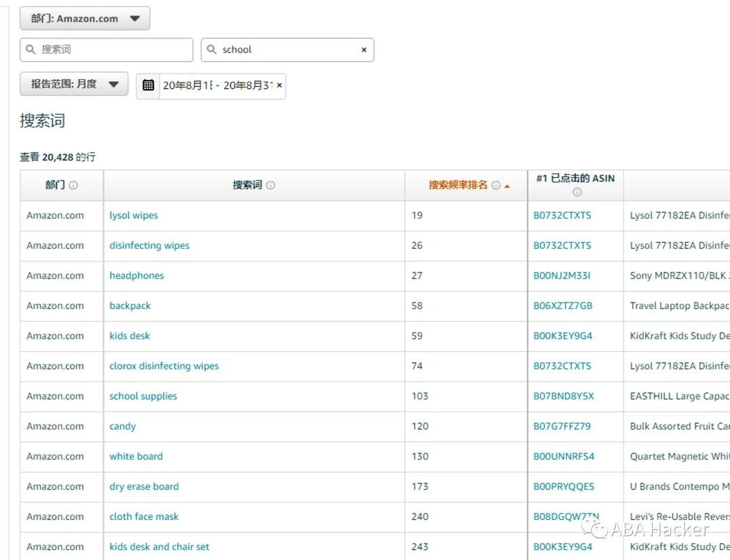
Task: Open the candy search term
Action: point(122,426)
